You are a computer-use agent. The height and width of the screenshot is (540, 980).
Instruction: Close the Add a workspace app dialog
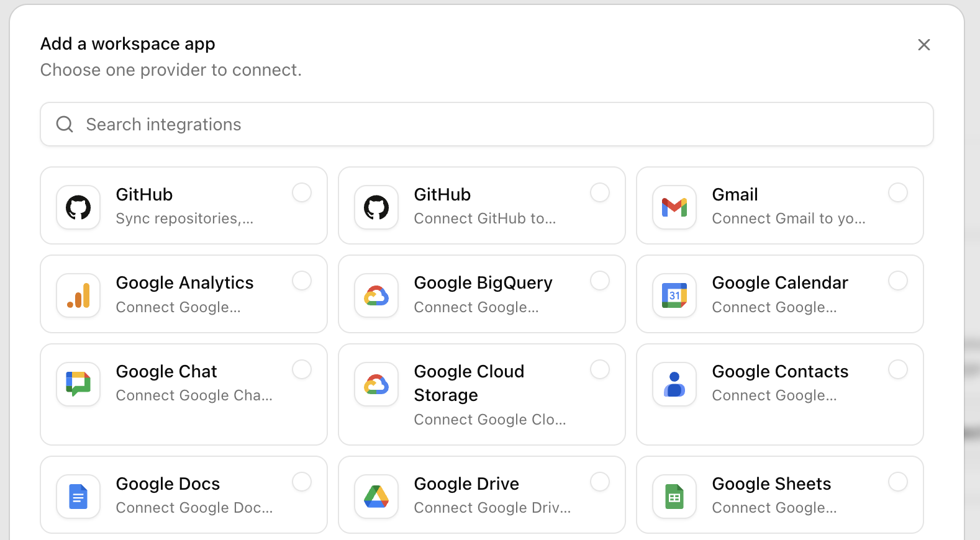[924, 45]
